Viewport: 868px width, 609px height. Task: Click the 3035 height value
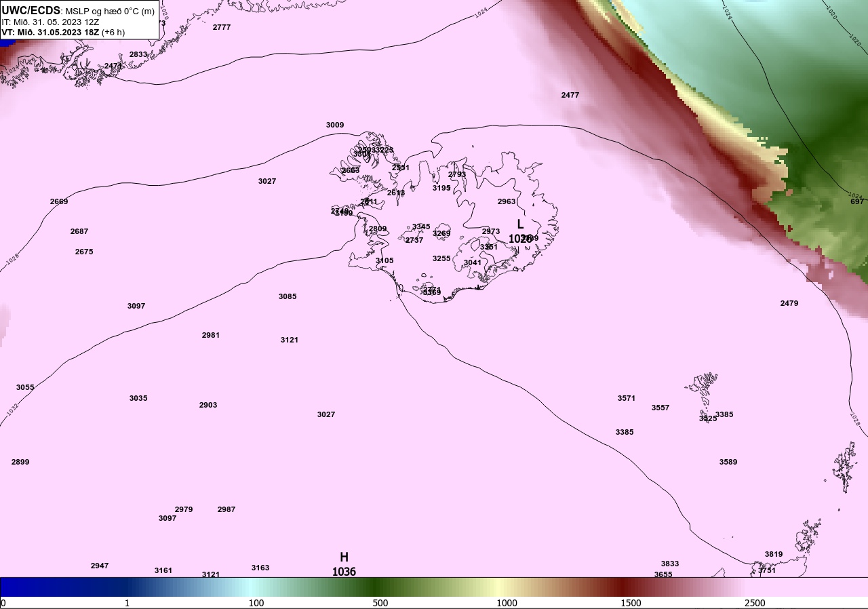tap(138, 398)
